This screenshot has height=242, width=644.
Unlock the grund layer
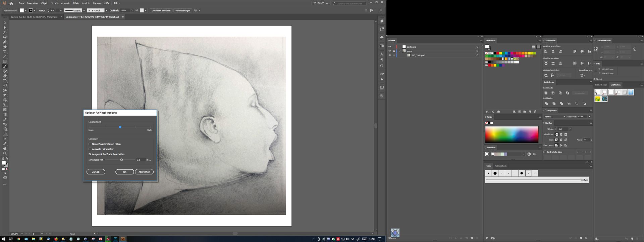coord(394,51)
